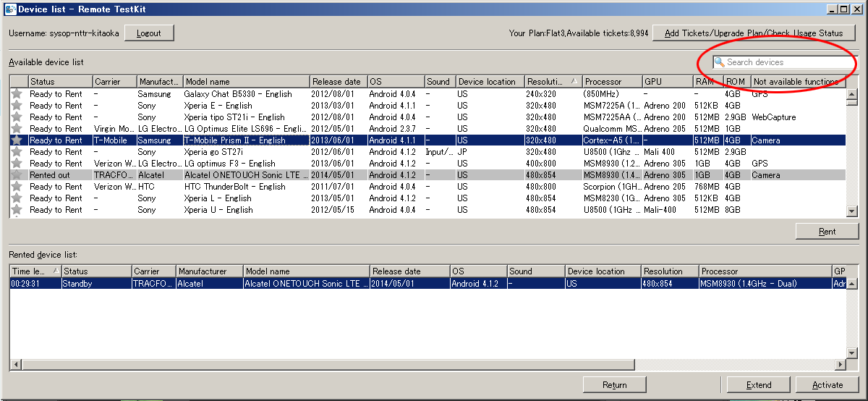Screen dimensions: 868x401
Task: Star the LG optimus F3 device
Action: click(x=17, y=163)
